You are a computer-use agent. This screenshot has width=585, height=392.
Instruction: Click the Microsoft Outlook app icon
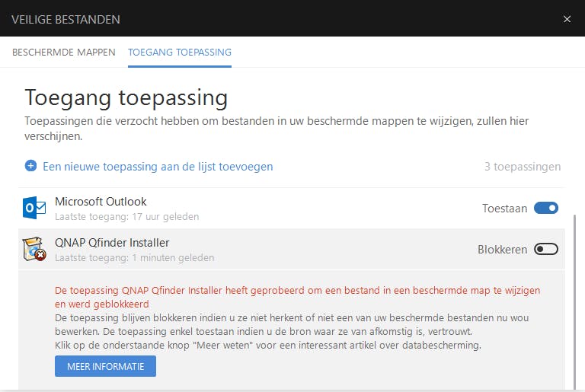[35, 208]
